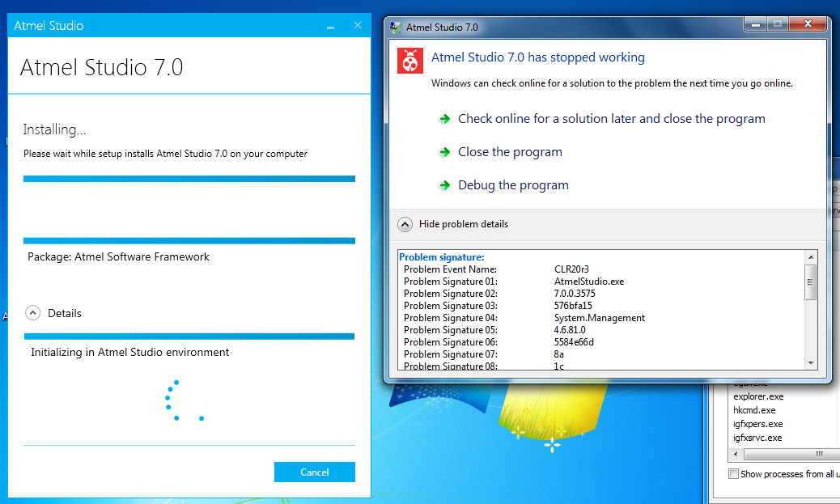840x504 pixels.
Task: Click green arrow beside Check online option
Action: tap(444, 119)
